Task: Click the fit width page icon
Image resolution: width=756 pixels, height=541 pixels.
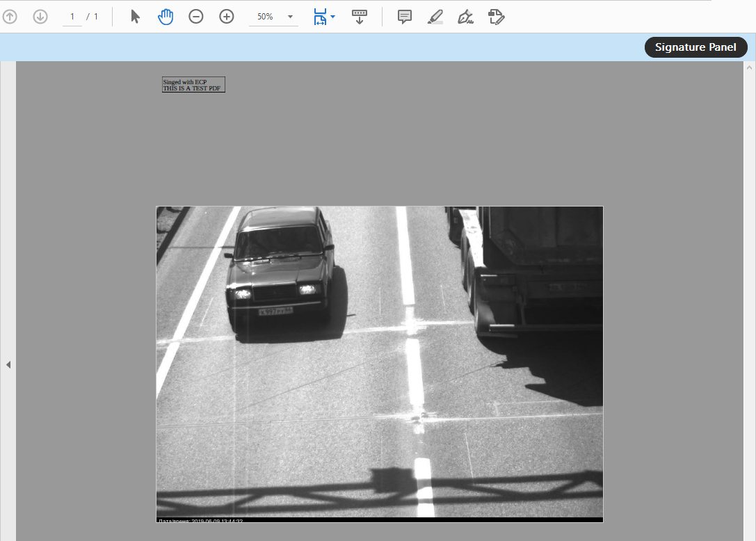Action: (x=320, y=17)
